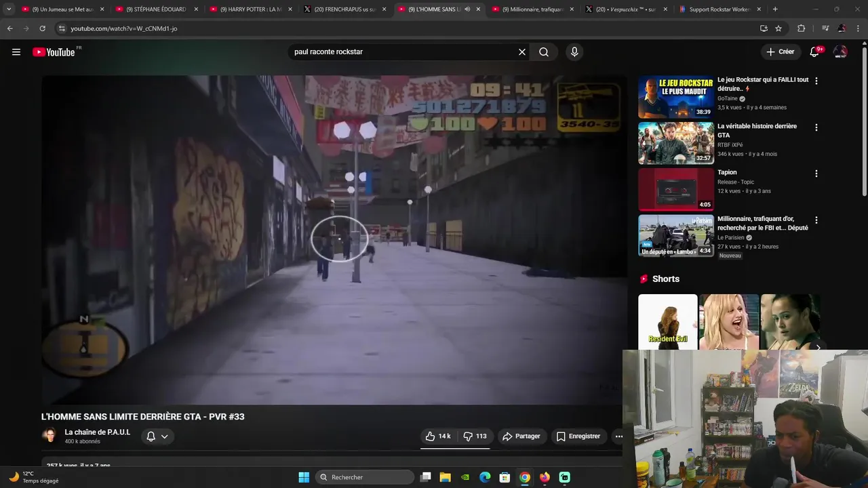Open options for Millionnaire suggested video
868x488 pixels.
click(x=816, y=220)
